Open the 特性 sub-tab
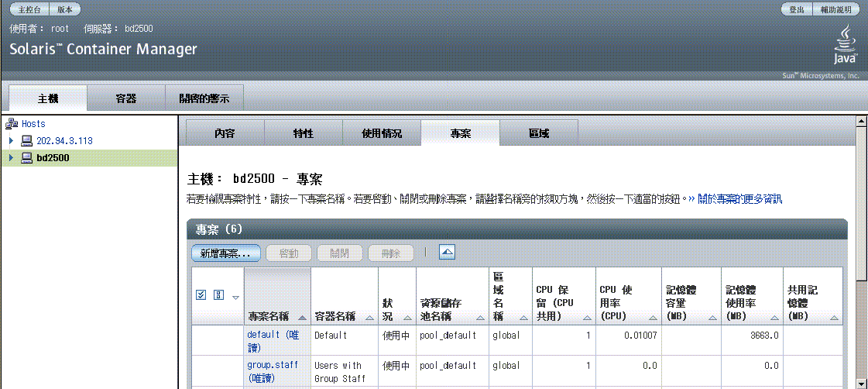Image resolution: width=868 pixels, height=389 pixels. pyautogui.click(x=304, y=133)
